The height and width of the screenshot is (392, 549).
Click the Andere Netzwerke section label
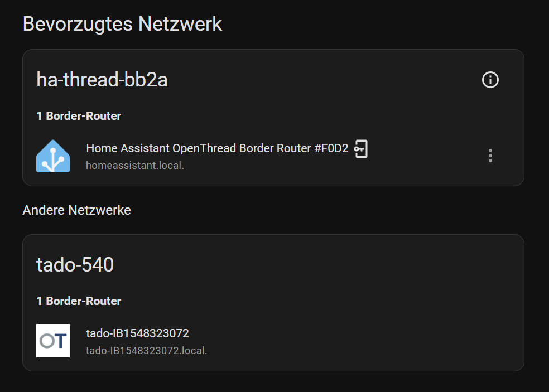click(x=76, y=210)
